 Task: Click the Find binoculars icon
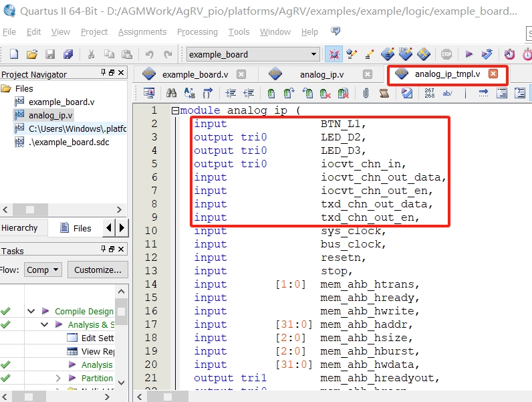coord(171,93)
